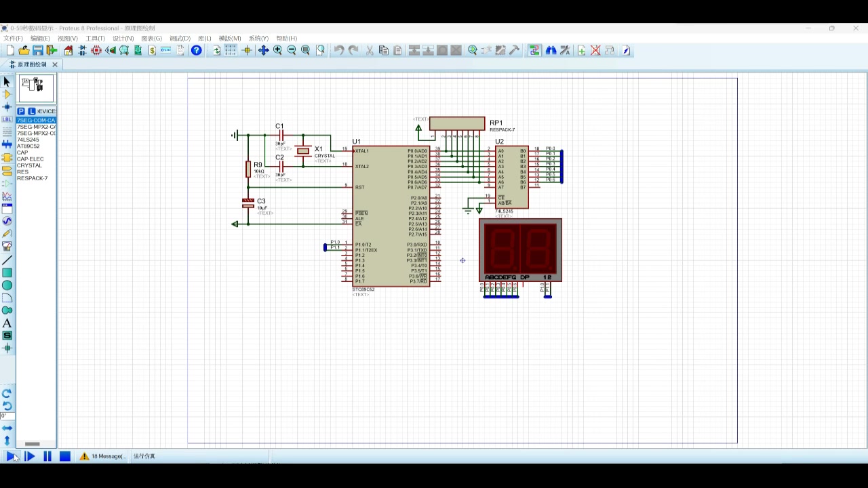Open the 库(L) dropdown menu

204,39
